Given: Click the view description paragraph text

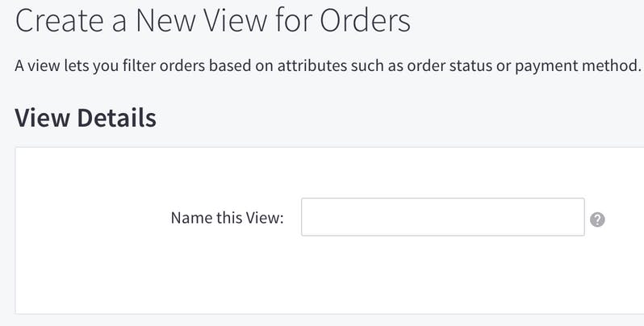Looking at the screenshot, I should 328,66.
